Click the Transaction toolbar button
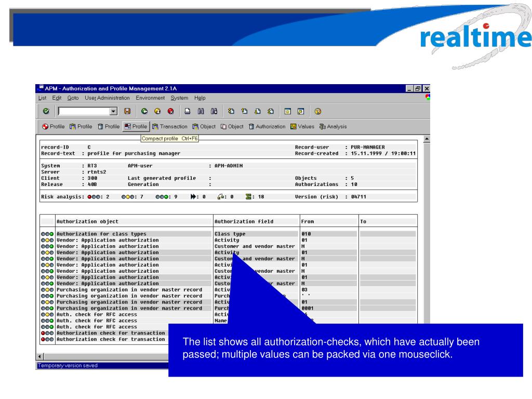The image size is (532, 399). (170, 127)
